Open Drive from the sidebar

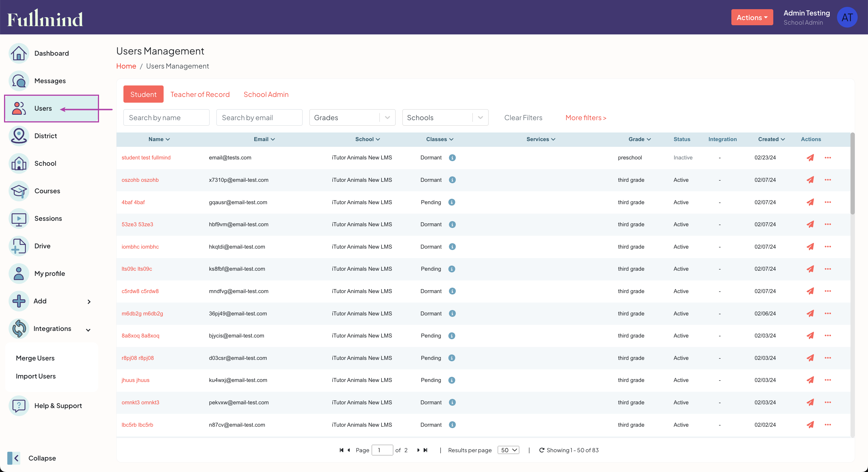[x=42, y=246]
